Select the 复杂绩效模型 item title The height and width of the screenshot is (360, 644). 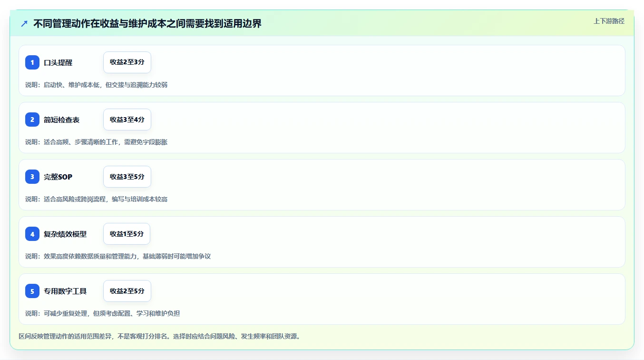pyautogui.click(x=65, y=234)
